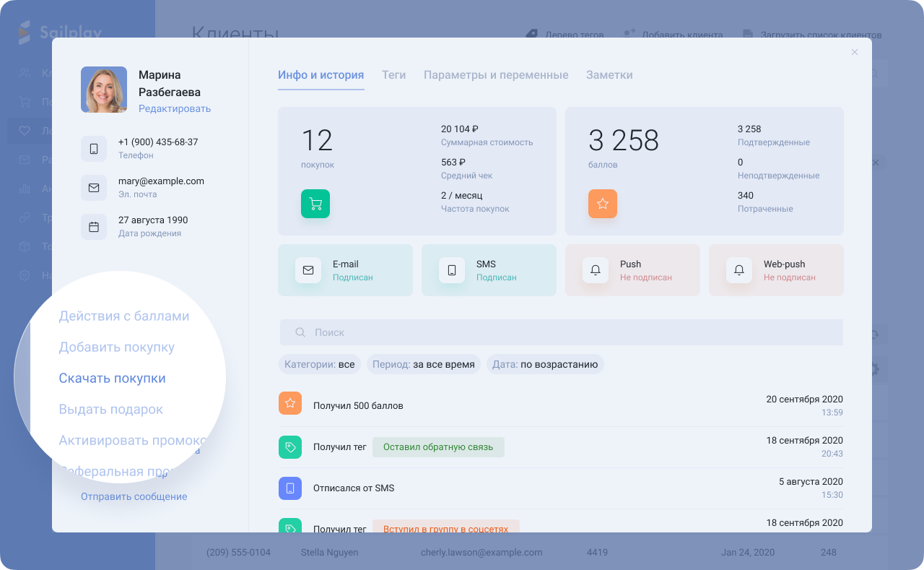The height and width of the screenshot is (570, 924).
Task: Switch to the Заметки tab
Action: point(609,75)
